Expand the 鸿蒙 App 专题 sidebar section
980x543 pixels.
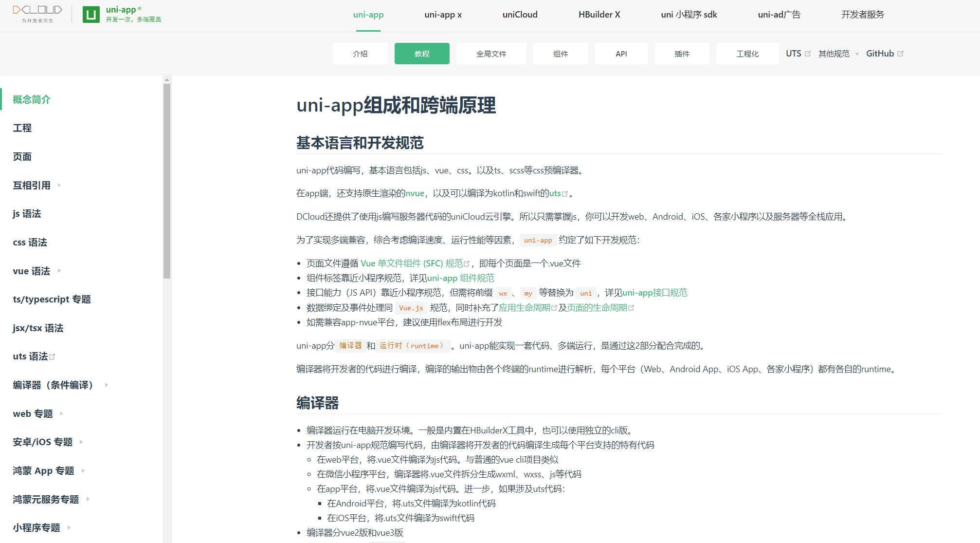49,471
